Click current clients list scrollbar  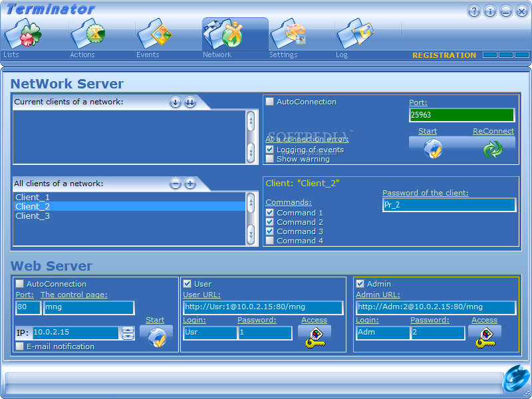[x=251, y=137]
